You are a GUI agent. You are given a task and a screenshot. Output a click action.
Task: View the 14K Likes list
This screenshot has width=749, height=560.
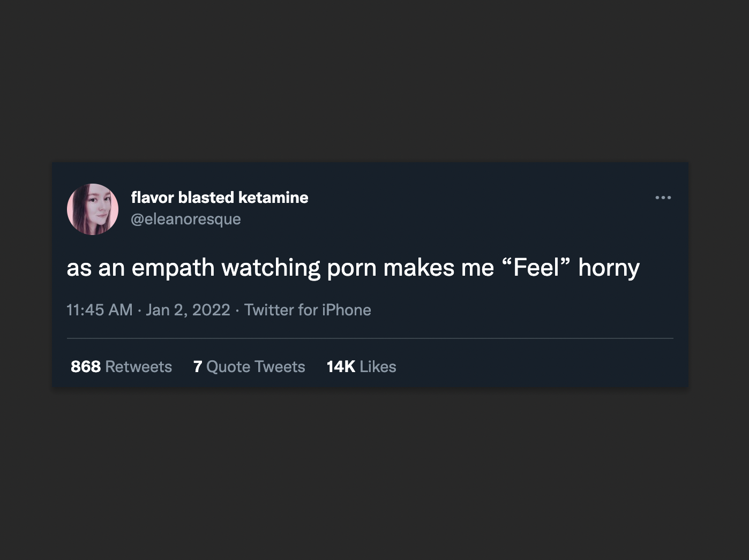361,366
